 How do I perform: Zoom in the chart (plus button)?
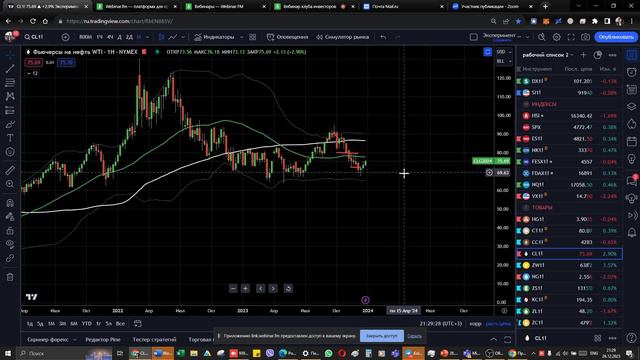pos(245,289)
